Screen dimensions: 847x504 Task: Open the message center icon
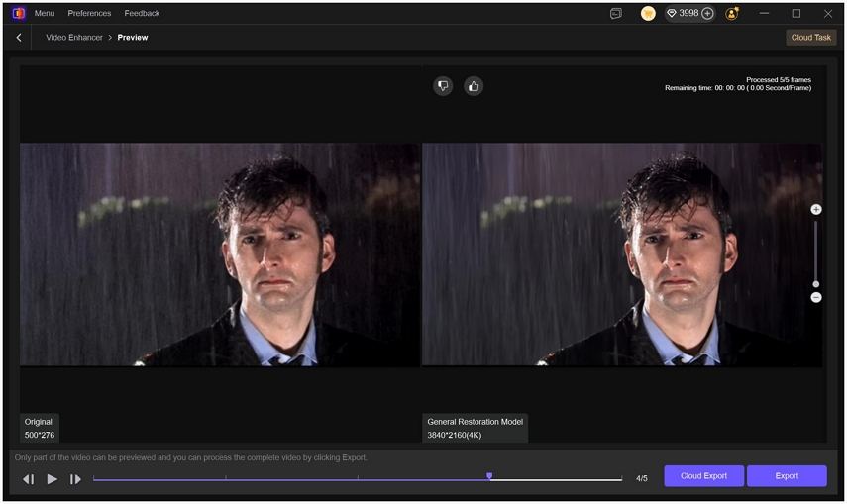point(616,14)
